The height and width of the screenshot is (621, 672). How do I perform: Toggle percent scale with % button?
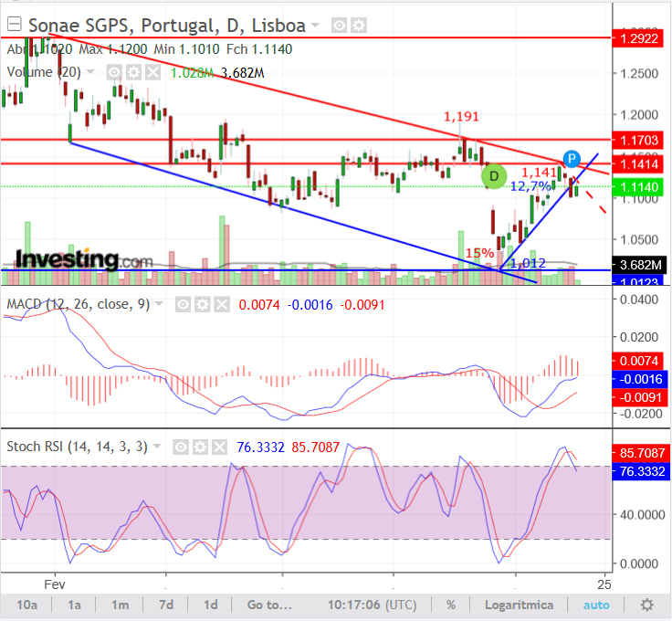tap(451, 605)
